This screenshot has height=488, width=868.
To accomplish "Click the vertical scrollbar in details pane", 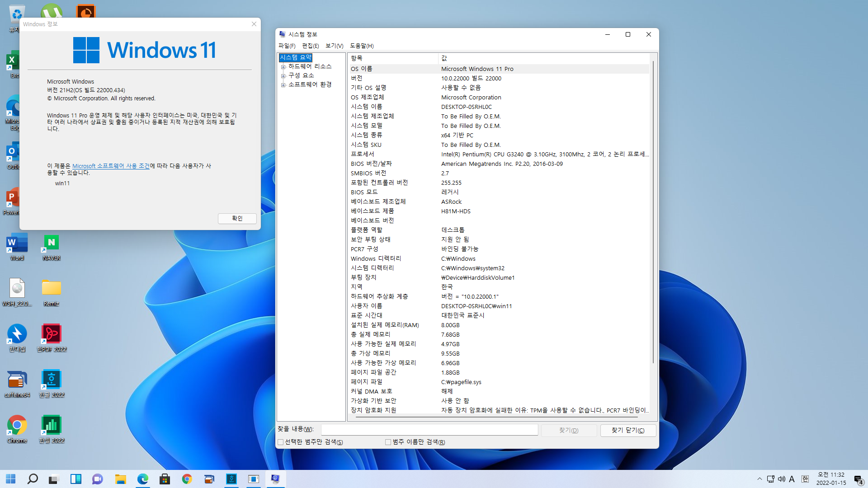I will (x=653, y=212).
